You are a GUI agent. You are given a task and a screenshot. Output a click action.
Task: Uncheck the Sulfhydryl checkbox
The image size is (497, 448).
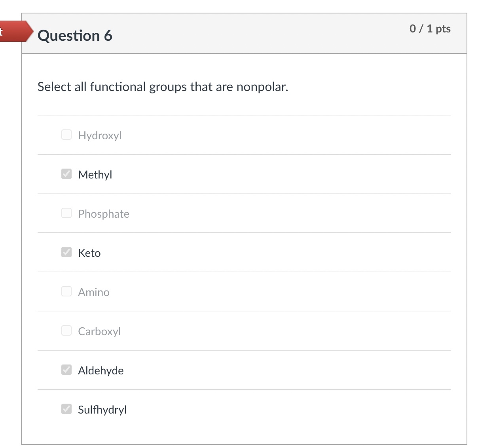66,409
